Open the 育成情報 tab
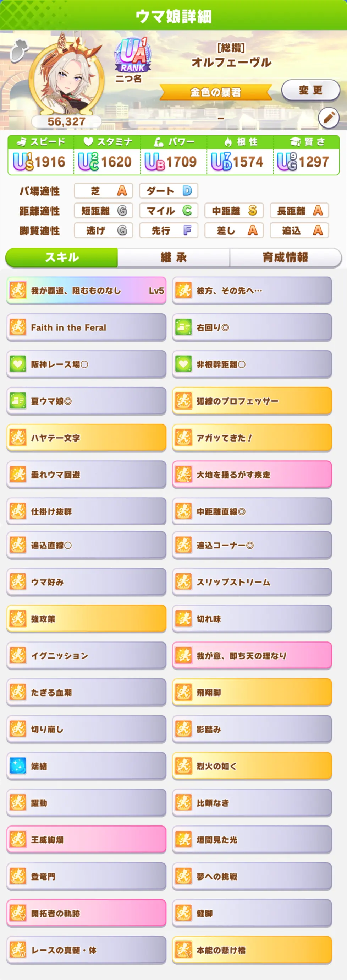 (x=285, y=257)
